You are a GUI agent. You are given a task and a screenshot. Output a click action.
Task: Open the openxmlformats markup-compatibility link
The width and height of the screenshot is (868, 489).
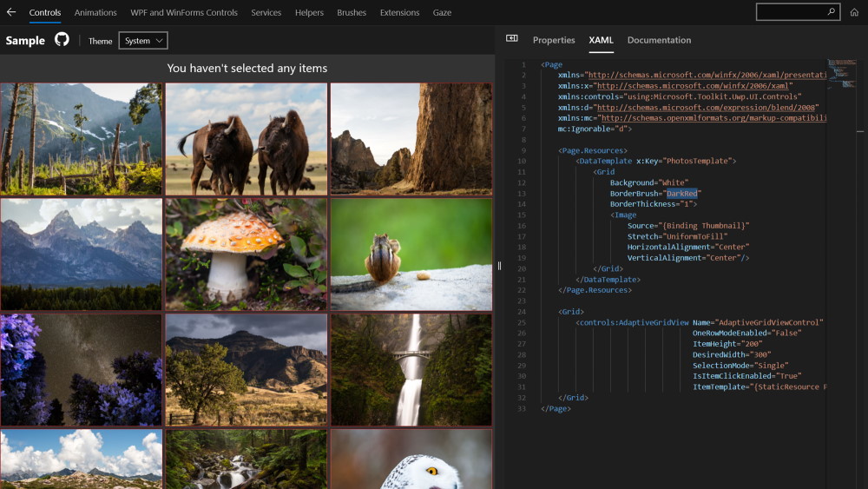click(714, 118)
